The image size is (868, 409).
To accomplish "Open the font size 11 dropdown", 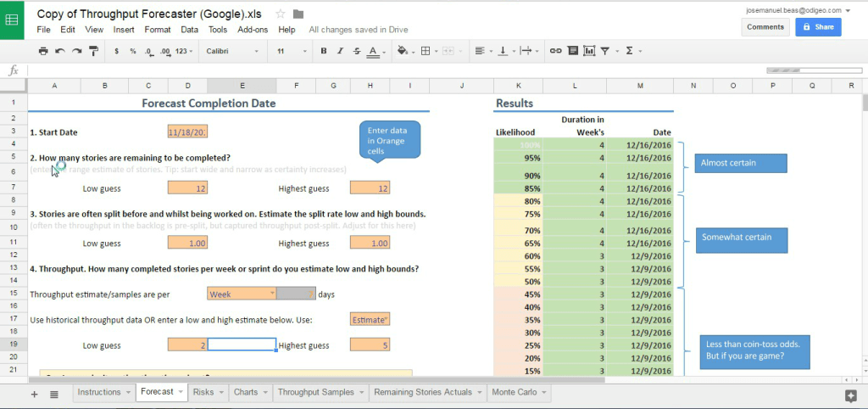I will coord(291,51).
